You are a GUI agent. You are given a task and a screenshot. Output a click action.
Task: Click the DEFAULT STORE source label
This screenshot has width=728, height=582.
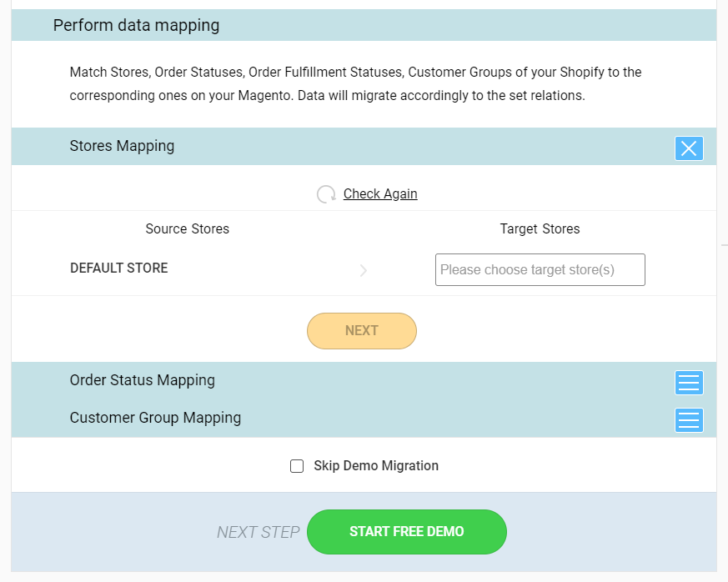pos(119,268)
